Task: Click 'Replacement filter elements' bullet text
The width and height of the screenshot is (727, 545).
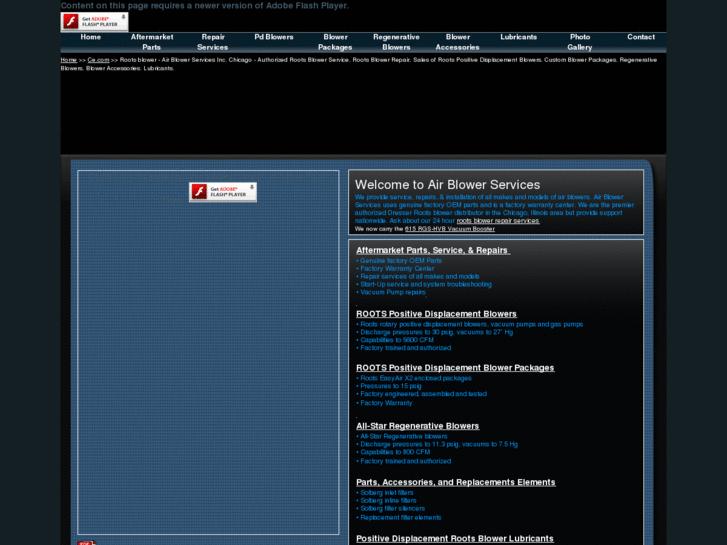Action: [x=401, y=518]
